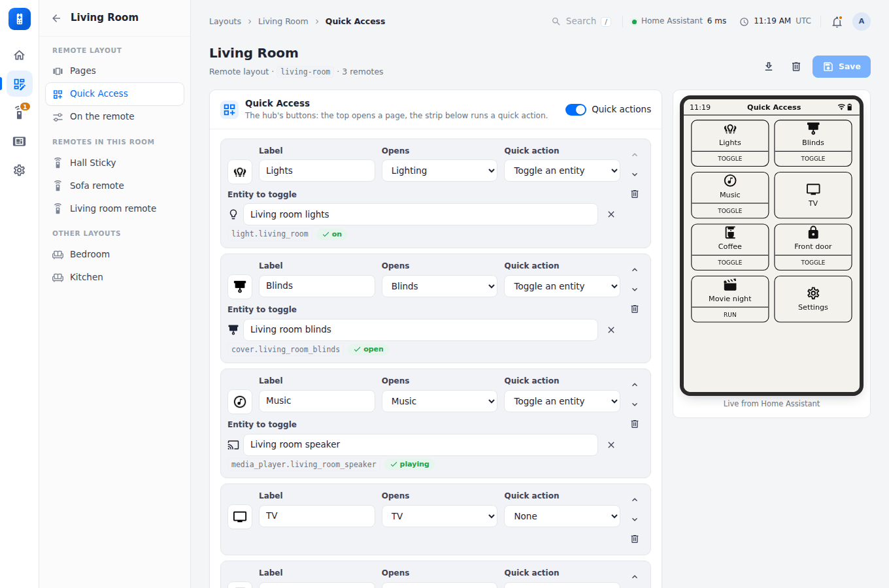889x588 pixels.
Task: Go to Living Room breadcrumb link
Action: tap(283, 22)
